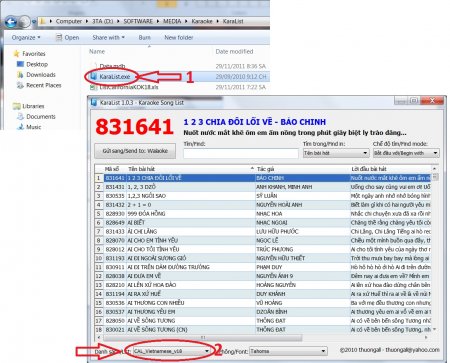This screenshot has height=363, width=450.
Task: Select the Music library icon
Action: point(21,127)
